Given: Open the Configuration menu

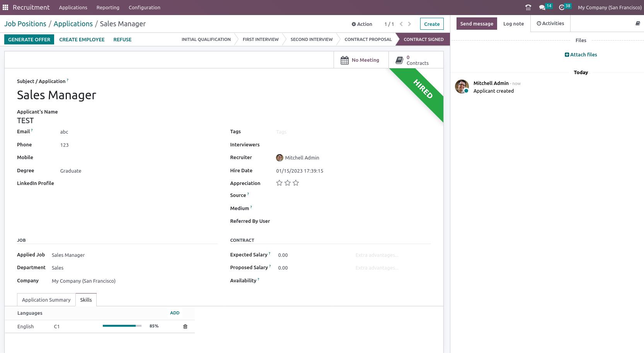Looking at the screenshot, I should (x=144, y=7).
